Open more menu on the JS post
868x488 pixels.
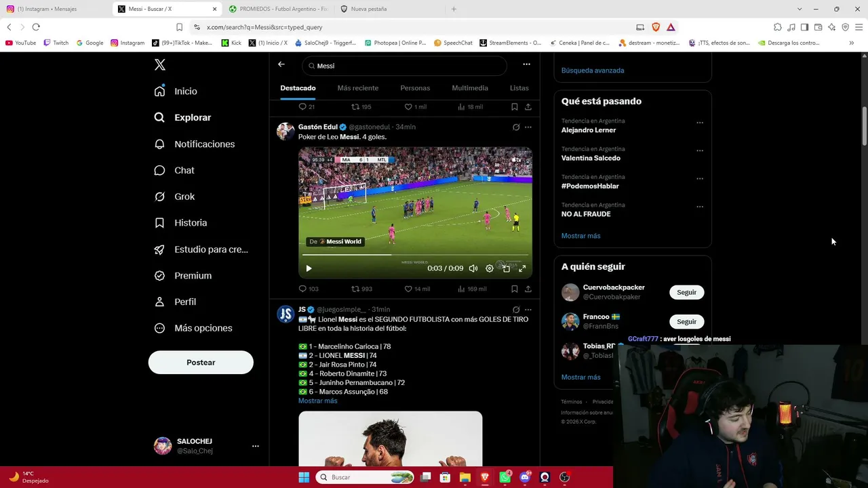[x=528, y=310]
